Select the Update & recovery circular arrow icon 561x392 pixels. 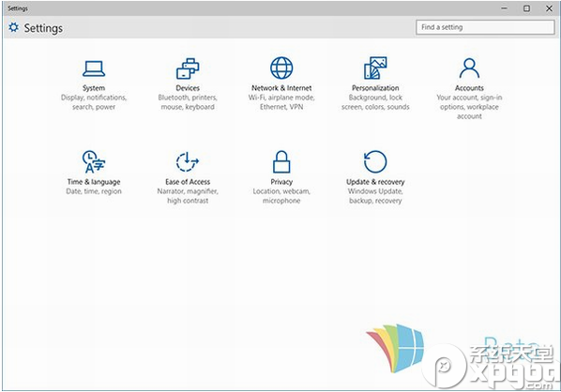pos(375,161)
